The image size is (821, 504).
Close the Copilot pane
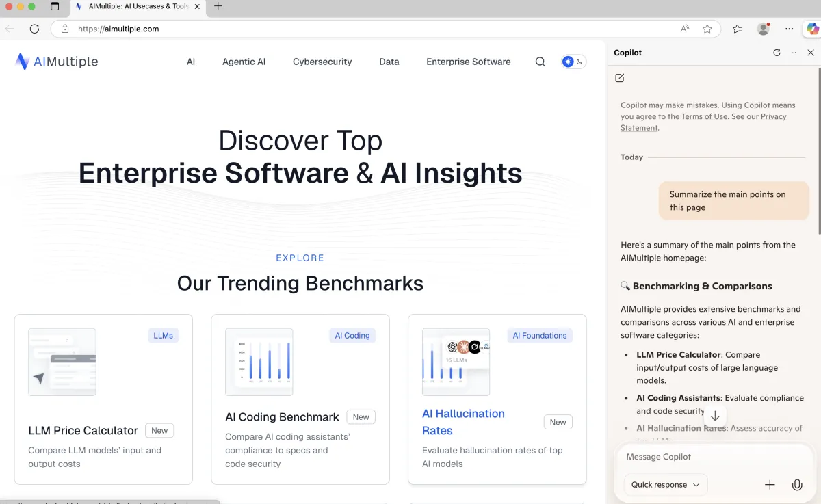pyautogui.click(x=811, y=53)
